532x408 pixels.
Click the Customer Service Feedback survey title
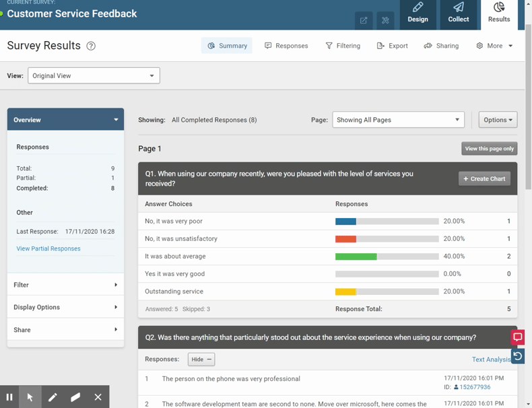(x=72, y=13)
